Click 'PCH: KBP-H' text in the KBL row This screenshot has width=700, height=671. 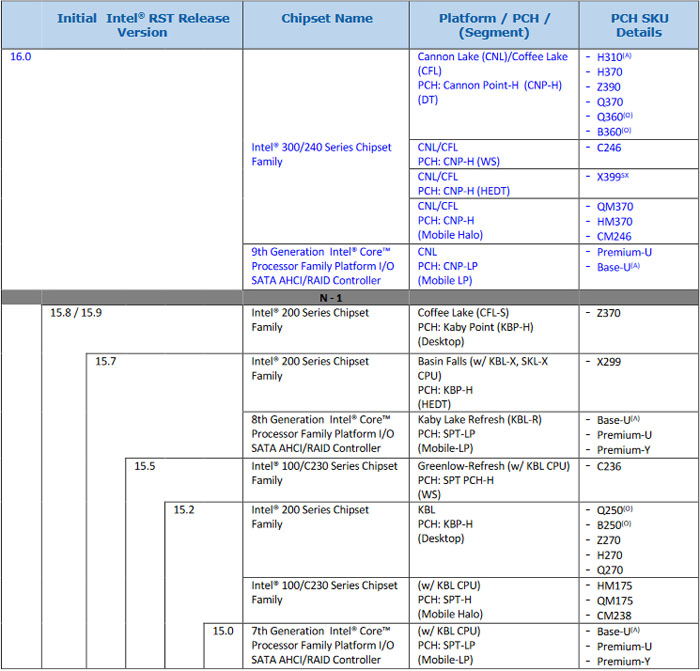pos(445,524)
